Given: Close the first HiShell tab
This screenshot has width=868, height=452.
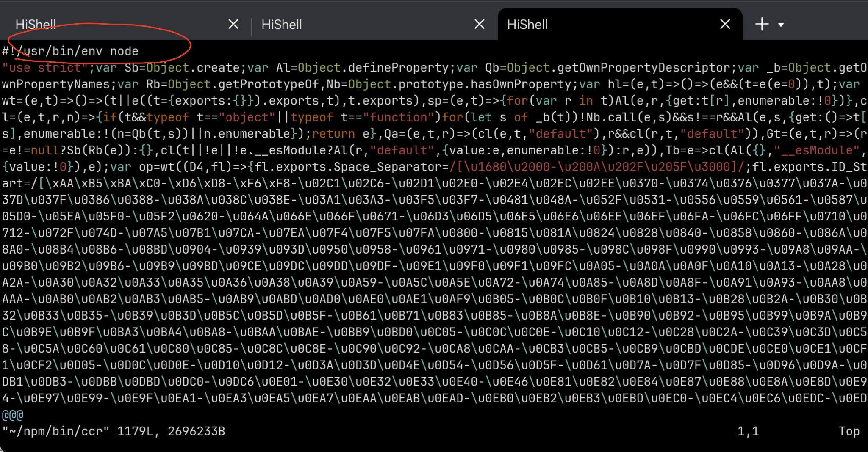Looking at the screenshot, I should tap(233, 24).
